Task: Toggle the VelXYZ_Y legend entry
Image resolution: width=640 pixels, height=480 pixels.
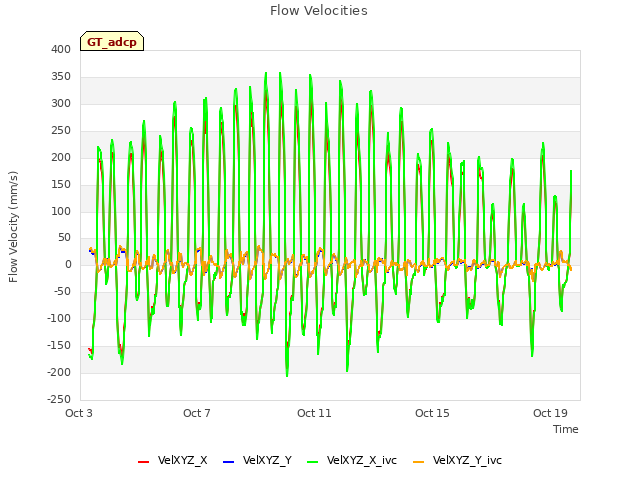Action: (x=257, y=460)
